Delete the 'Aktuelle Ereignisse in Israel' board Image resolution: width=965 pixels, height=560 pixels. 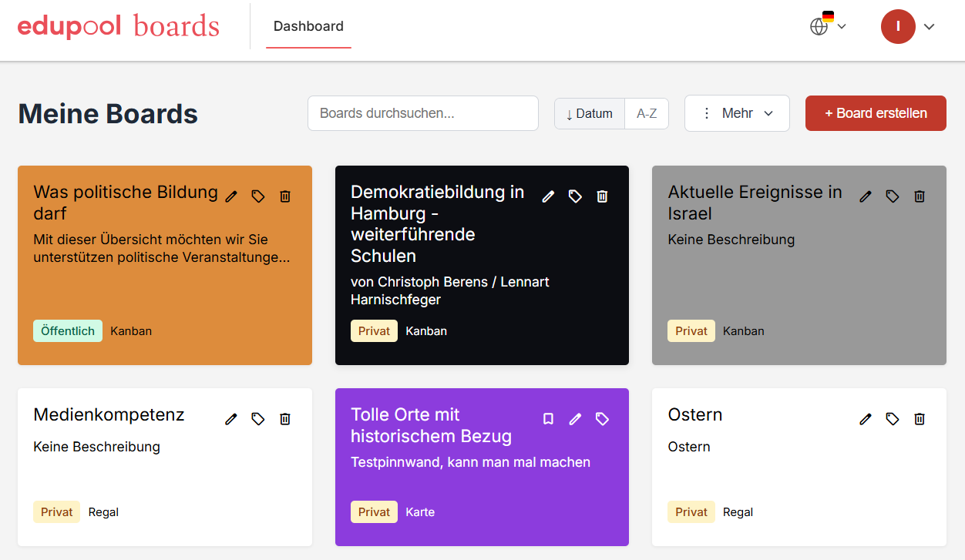pos(920,196)
